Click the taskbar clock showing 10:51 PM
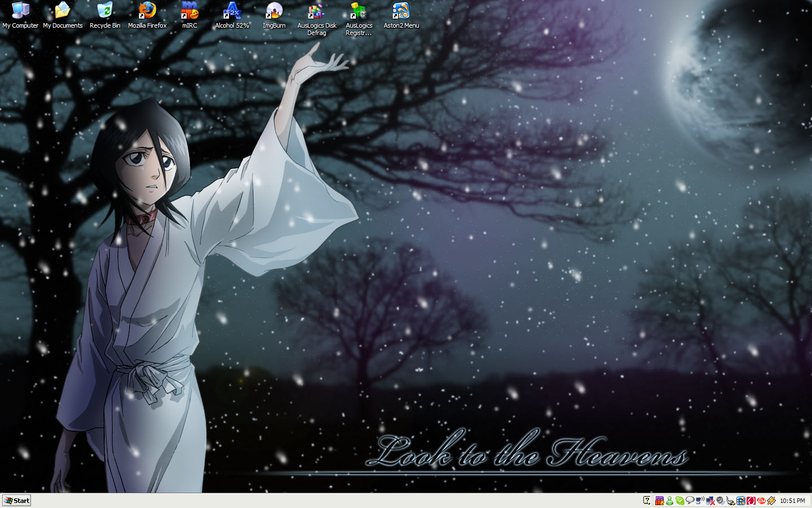The width and height of the screenshot is (812, 508). tap(792, 501)
